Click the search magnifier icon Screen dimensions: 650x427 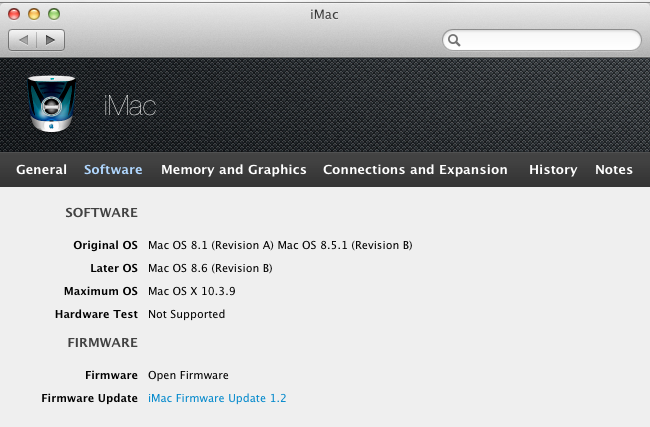(x=454, y=40)
